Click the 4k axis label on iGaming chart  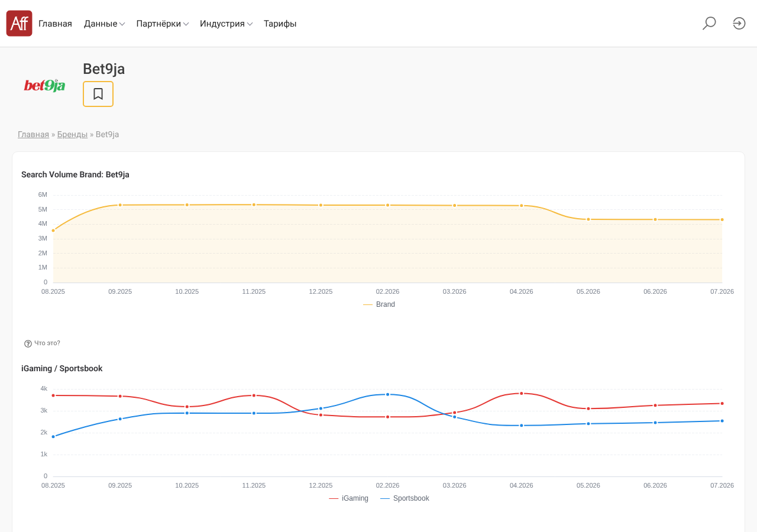44,388
